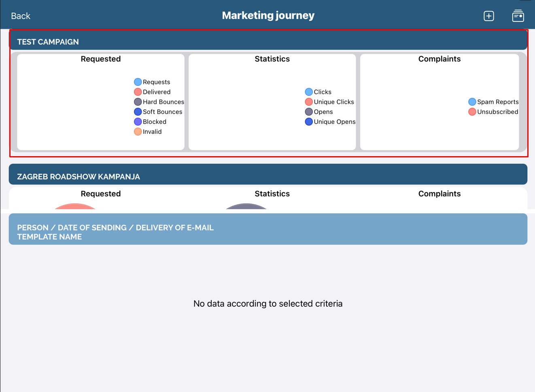The width and height of the screenshot is (535, 392).
Task: Click the Requests legend color dot
Action: [138, 82]
